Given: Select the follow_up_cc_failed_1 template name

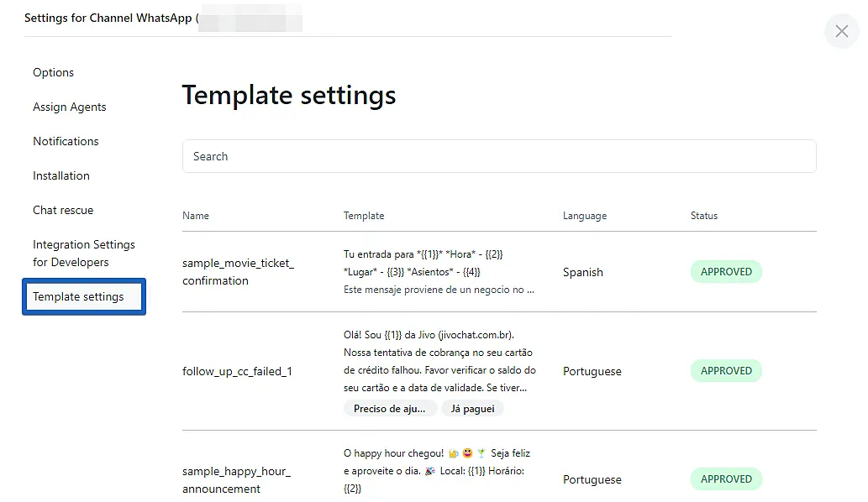Looking at the screenshot, I should click(237, 371).
